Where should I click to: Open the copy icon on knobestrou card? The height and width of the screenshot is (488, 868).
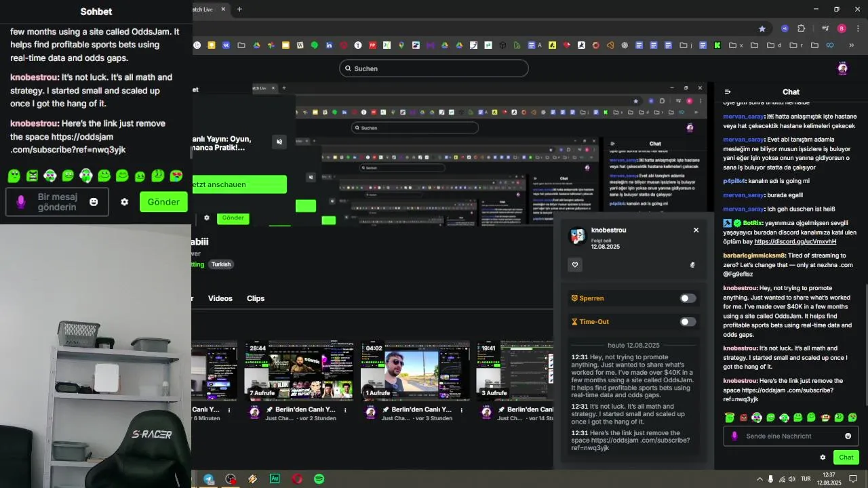[692, 265]
